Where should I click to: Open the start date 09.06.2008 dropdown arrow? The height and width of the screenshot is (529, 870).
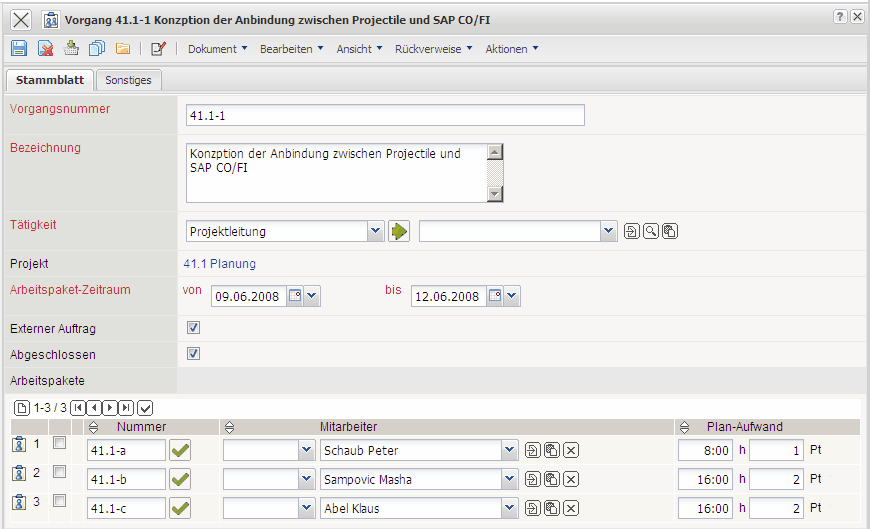click(312, 296)
